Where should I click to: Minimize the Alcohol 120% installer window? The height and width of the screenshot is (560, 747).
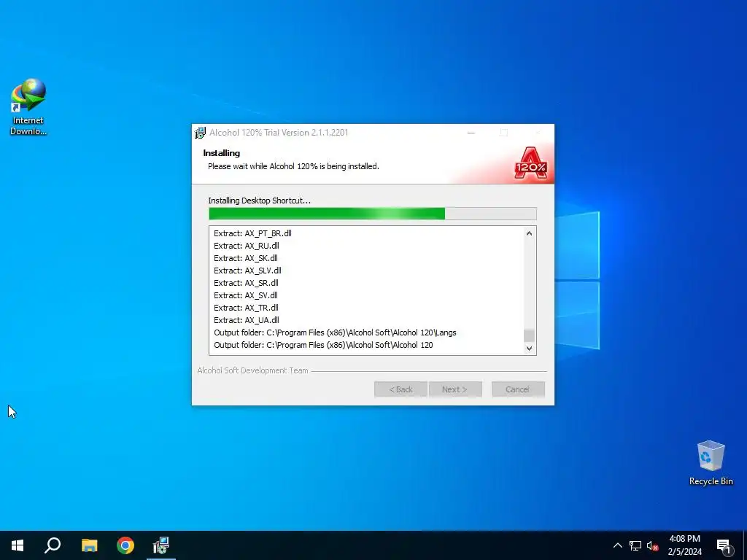tap(471, 133)
